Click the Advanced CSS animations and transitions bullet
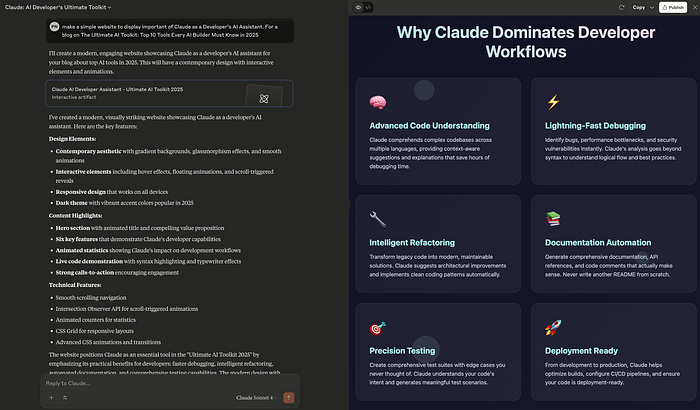This screenshot has height=410, width=700. pyautogui.click(x=108, y=342)
